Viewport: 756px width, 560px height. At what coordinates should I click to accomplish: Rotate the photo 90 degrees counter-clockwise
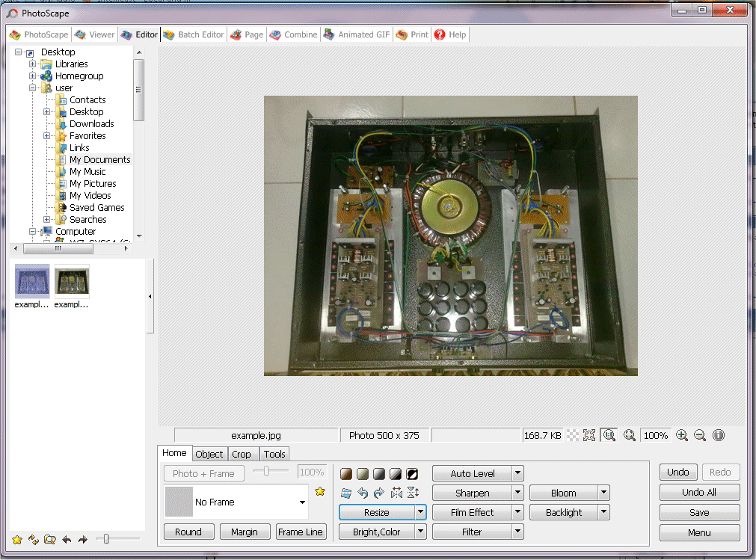coord(363,493)
